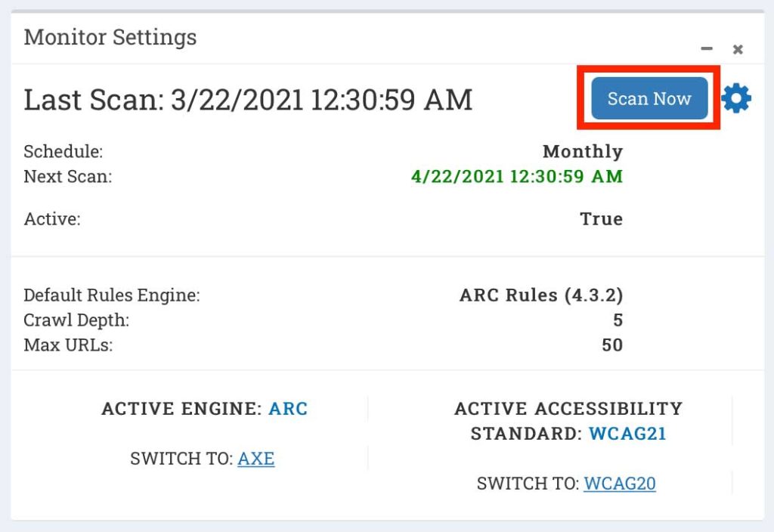Switch accessibility standard to WCAG20

point(619,484)
